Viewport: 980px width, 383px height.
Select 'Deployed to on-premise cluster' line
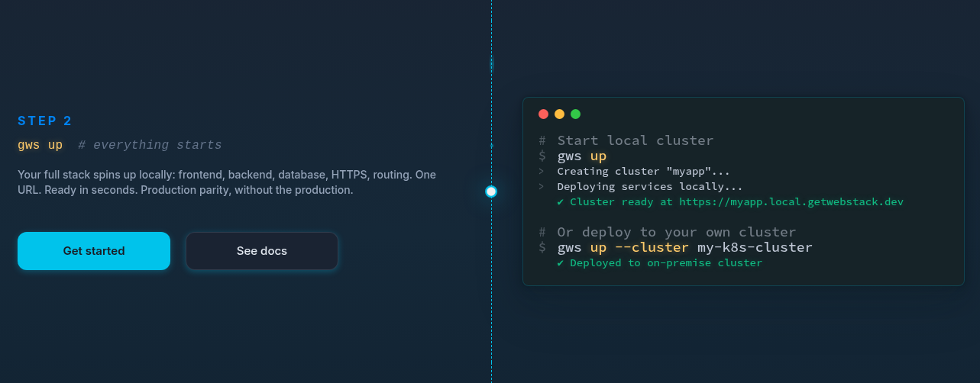[660, 262]
